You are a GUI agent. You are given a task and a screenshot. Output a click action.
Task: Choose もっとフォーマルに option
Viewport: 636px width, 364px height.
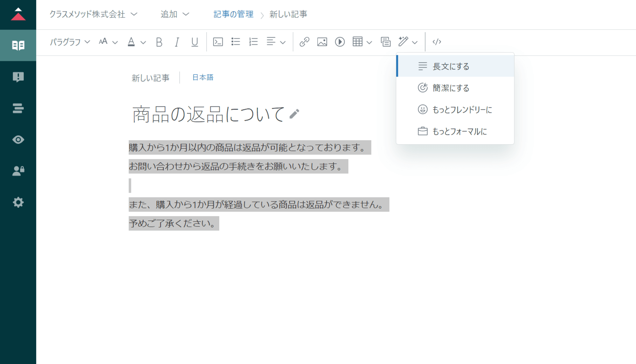(455, 131)
